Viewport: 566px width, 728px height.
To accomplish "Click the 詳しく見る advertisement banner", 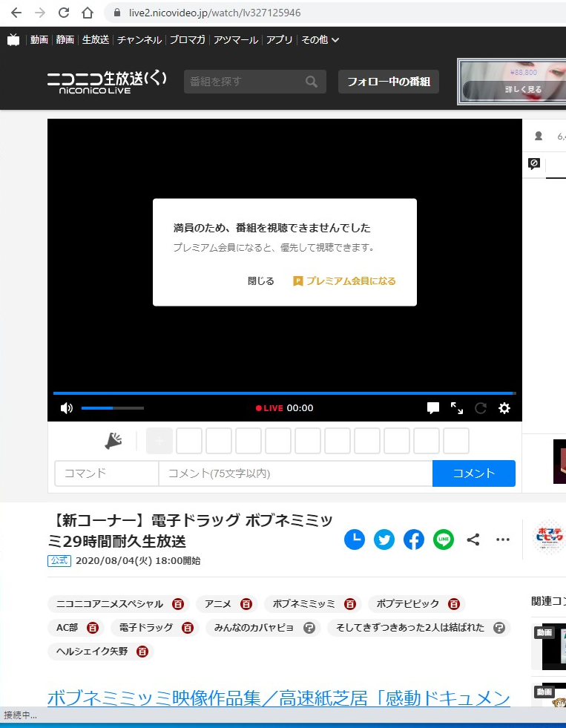I will click(x=512, y=82).
